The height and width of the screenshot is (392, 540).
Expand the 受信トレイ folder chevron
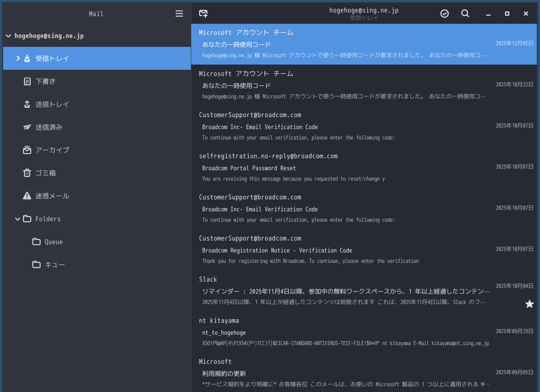pos(18,58)
